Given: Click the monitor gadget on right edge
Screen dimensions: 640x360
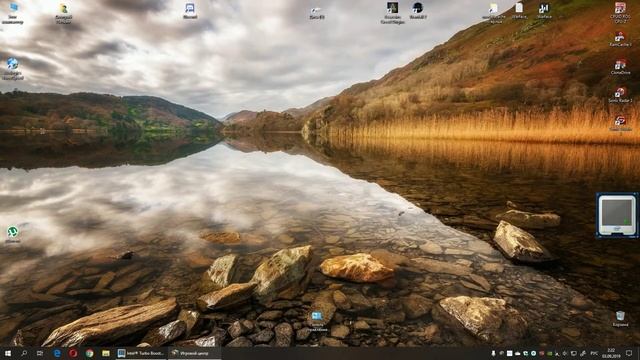Looking at the screenshot, I should pyautogui.click(x=617, y=215).
